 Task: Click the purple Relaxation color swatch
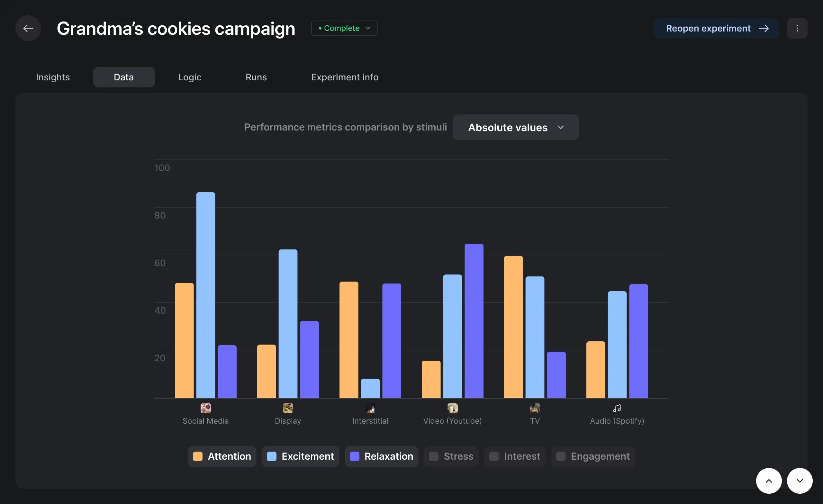click(354, 456)
